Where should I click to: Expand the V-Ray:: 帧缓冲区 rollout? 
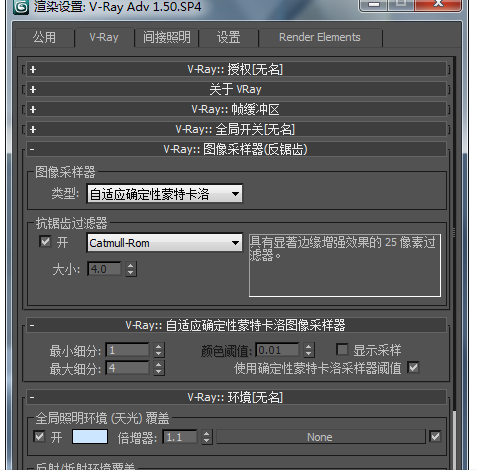(x=236, y=109)
